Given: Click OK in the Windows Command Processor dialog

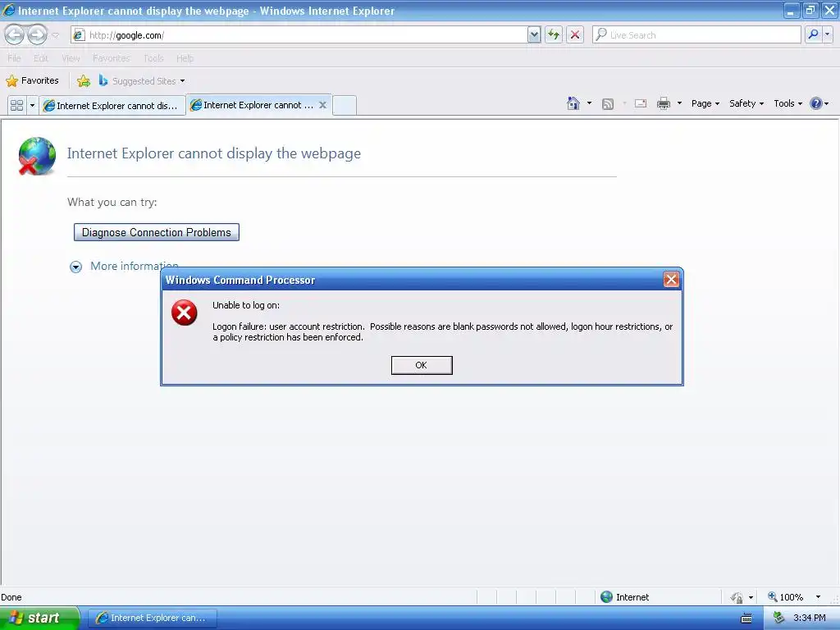Looking at the screenshot, I should (422, 365).
